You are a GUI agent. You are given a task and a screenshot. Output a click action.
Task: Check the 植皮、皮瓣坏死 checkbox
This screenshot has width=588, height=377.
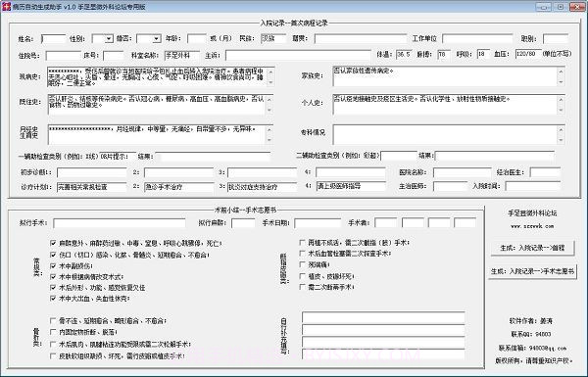pyautogui.click(x=302, y=276)
